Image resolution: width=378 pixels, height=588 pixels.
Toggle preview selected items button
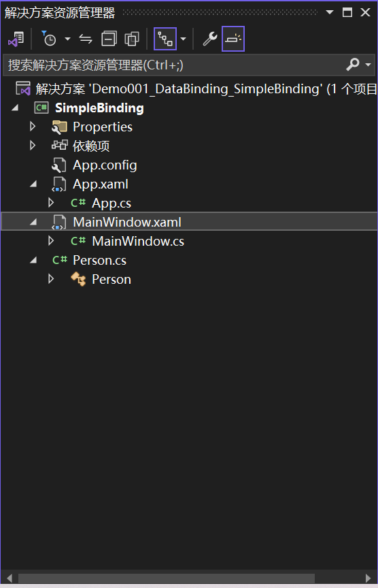coord(233,39)
